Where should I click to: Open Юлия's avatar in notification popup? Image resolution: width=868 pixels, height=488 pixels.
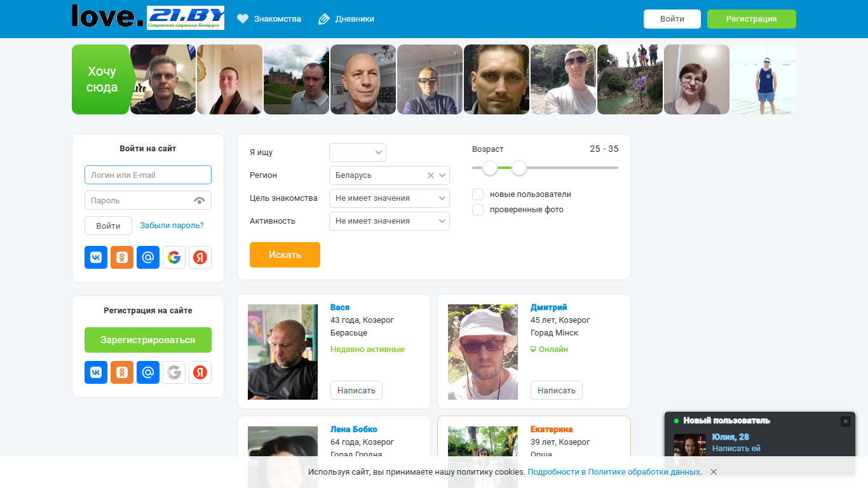point(690,450)
